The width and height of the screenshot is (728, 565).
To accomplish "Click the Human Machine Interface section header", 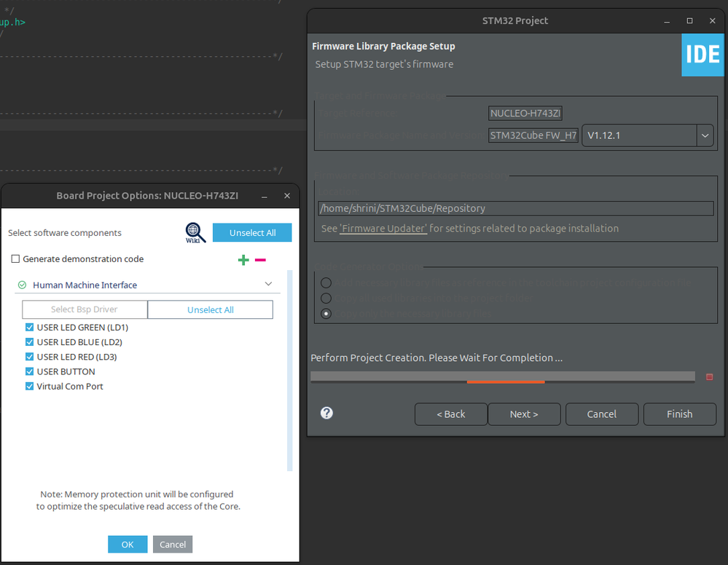I will (148, 285).
